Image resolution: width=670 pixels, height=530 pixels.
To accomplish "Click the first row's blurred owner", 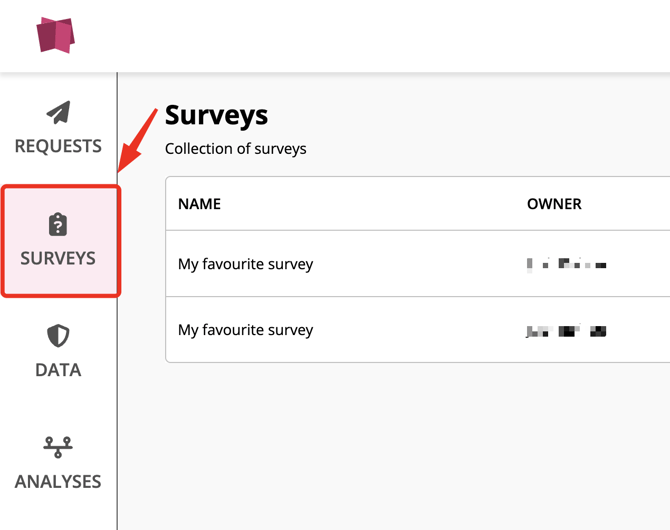I will [566, 265].
